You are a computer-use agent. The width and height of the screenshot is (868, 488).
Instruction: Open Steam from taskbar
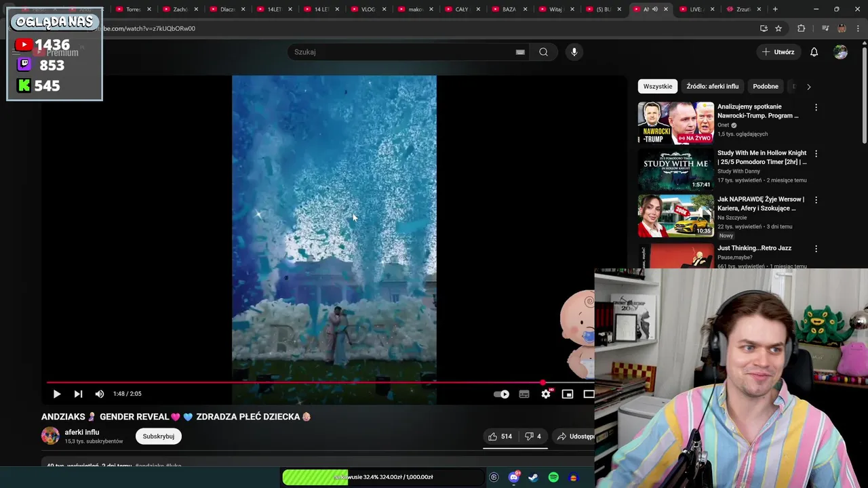tap(534, 477)
